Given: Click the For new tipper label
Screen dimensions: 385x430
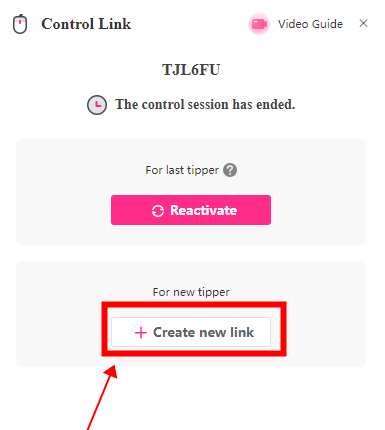Looking at the screenshot, I should [x=191, y=292].
